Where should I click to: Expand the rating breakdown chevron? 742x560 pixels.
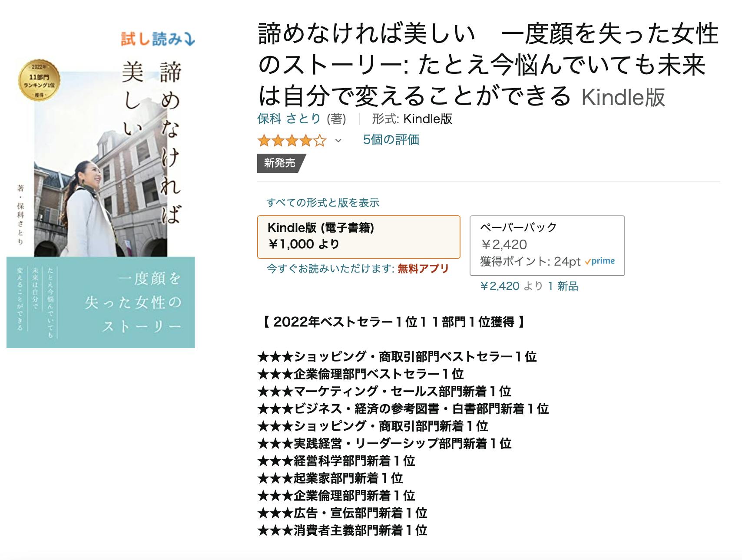click(x=338, y=141)
